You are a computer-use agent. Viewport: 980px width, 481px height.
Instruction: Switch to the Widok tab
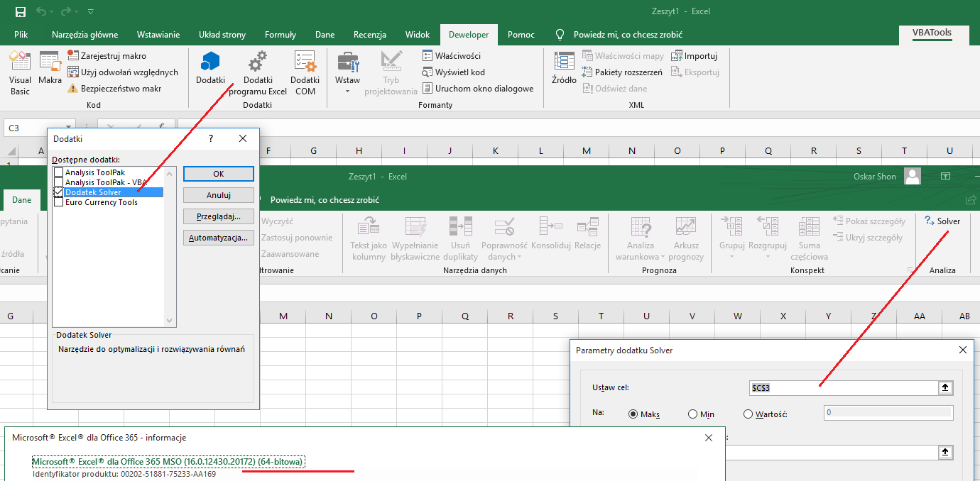pyautogui.click(x=418, y=35)
